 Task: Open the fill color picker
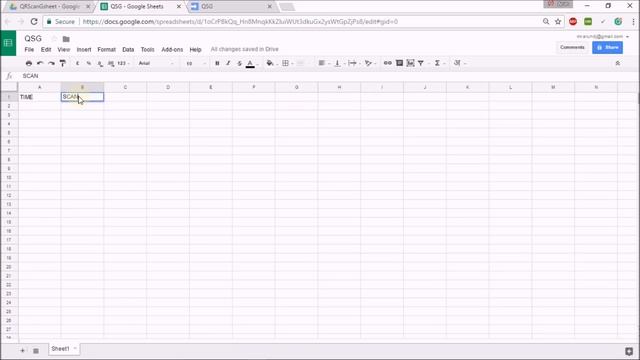click(x=270, y=63)
